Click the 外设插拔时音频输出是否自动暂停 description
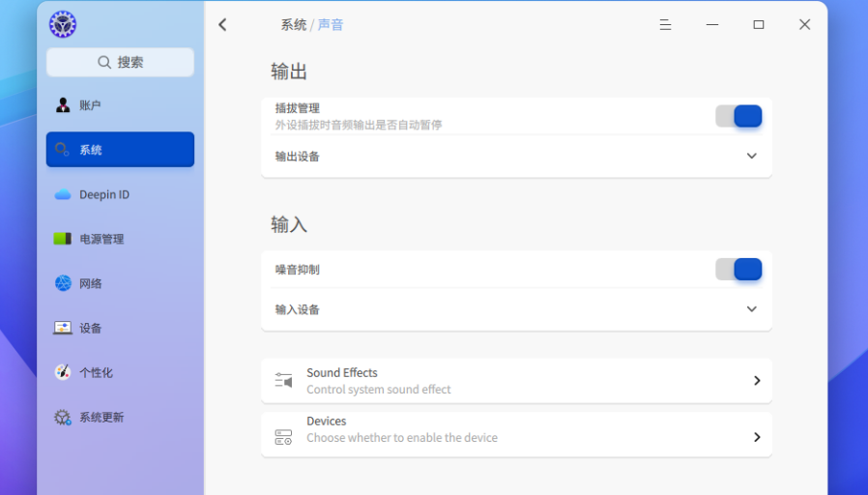868x495 pixels. tap(359, 125)
